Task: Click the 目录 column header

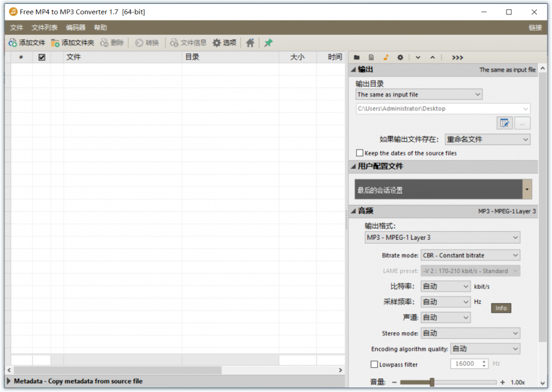Action: [231, 57]
